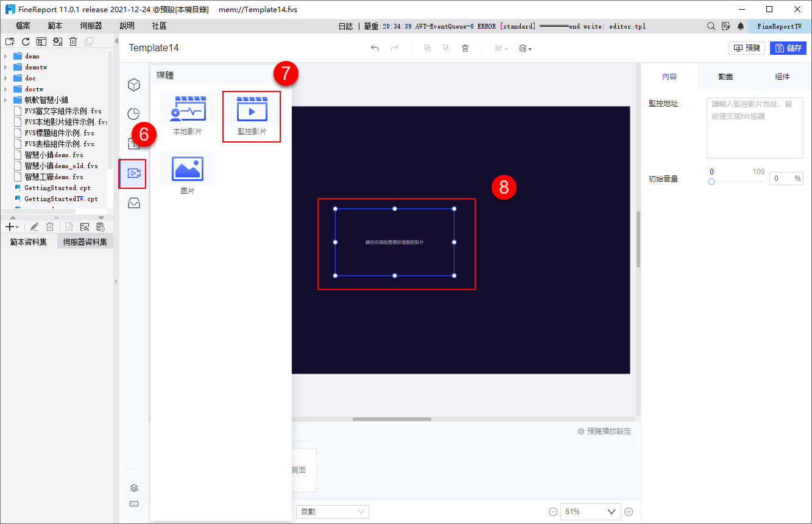Open the align dropdown in toolbar

pyautogui.click(x=501, y=48)
